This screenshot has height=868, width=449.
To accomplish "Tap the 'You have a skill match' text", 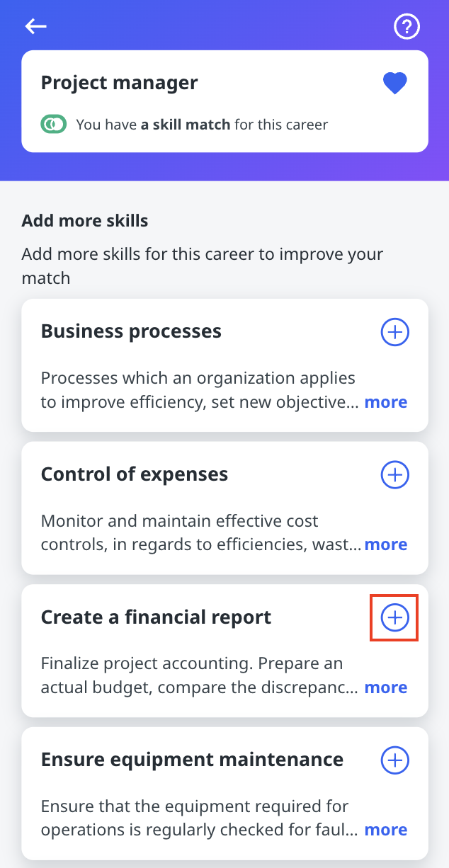I will click(202, 125).
